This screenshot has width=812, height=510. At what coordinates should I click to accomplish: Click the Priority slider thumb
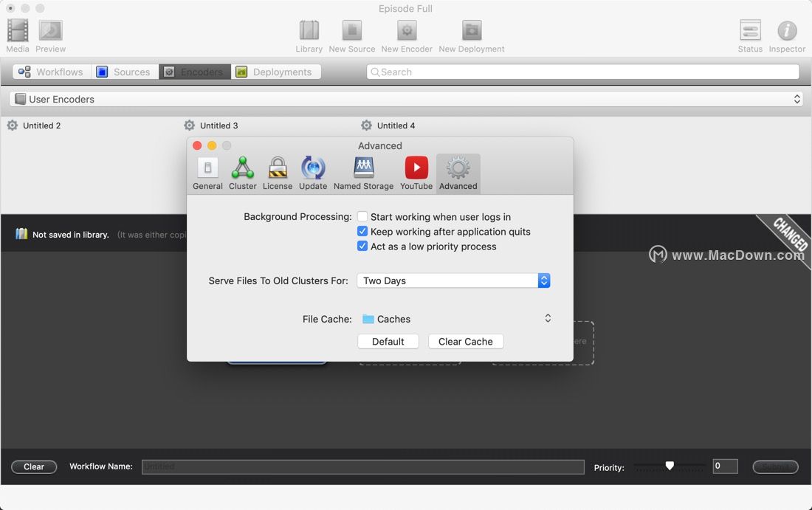[x=670, y=466]
